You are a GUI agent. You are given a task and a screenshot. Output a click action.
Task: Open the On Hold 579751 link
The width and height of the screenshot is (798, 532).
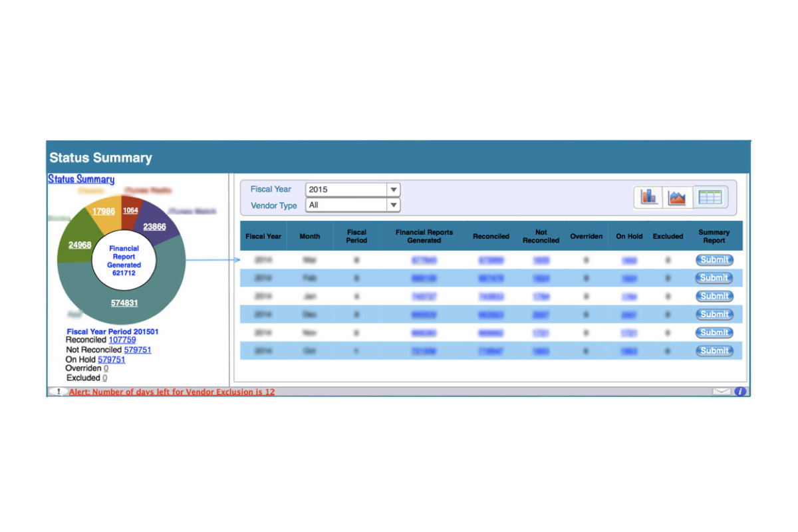point(112,359)
